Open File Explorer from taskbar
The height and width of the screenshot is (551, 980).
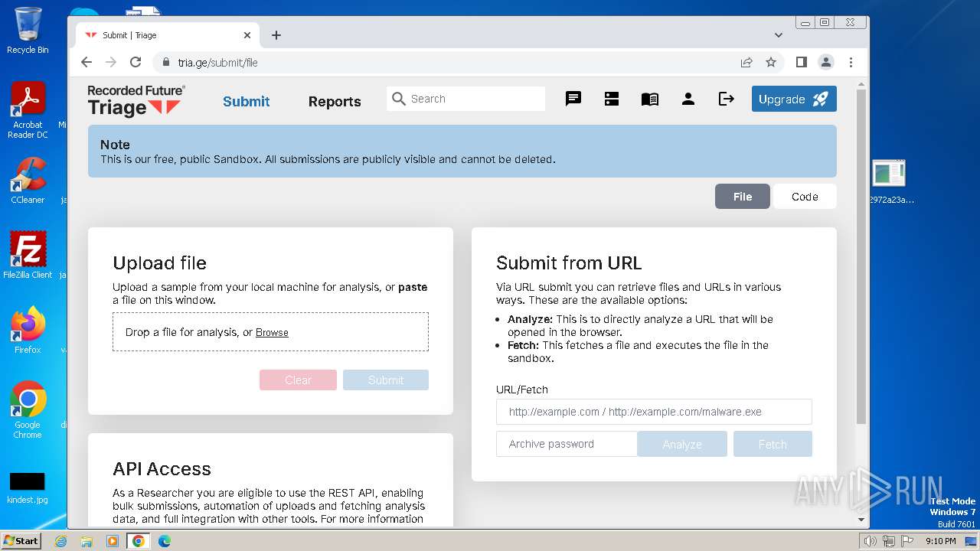click(x=87, y=541)
